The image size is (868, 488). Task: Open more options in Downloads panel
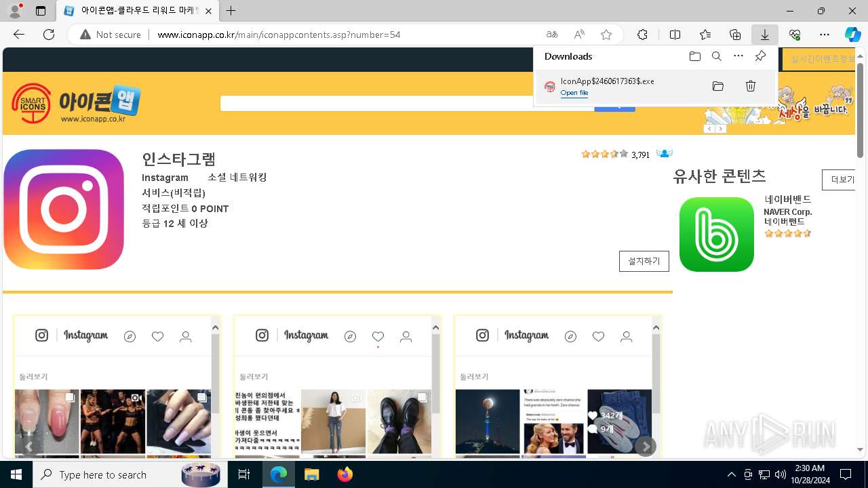pyautogui.click(x=738, y=56)
